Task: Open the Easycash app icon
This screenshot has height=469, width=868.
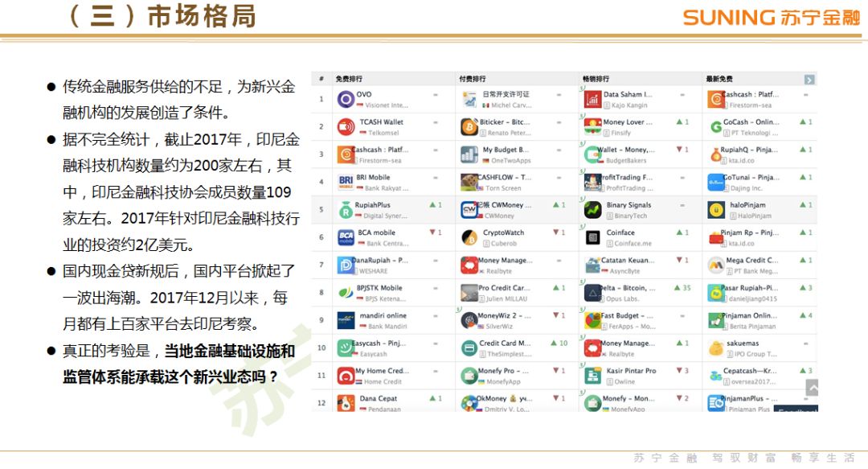Action: pos(346,348)
